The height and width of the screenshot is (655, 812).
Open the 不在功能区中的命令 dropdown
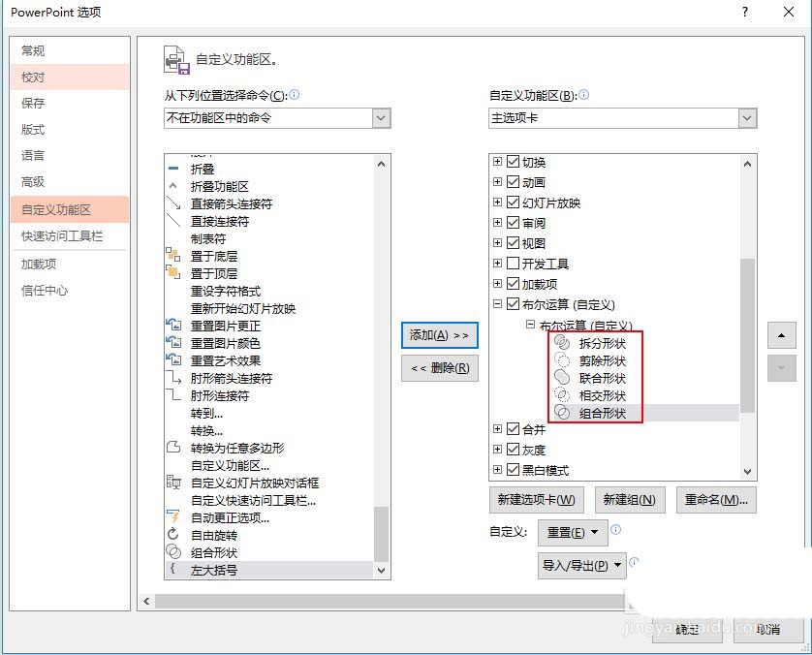pyautogui.click(x=381, y=116)
